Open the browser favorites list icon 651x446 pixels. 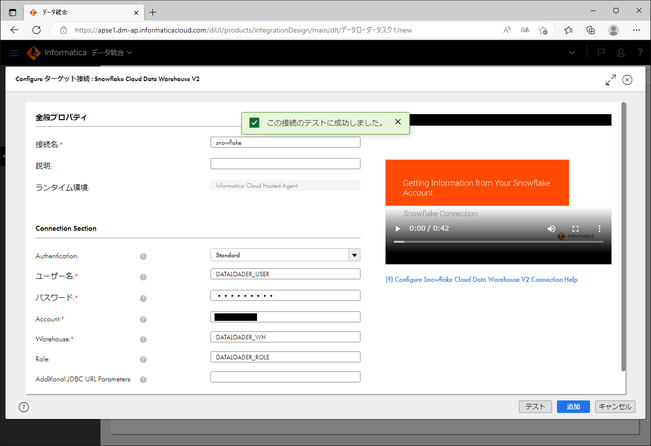(568, 30)
